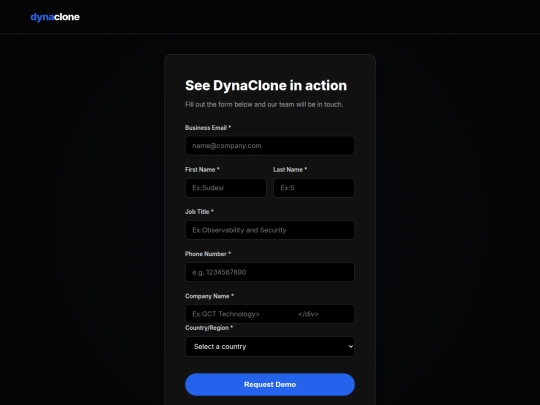Image resolution: width=540 pixels, height=405 pixels.
Task: Select the 'Last Name *' label
Action: click(x=290, y=169)
